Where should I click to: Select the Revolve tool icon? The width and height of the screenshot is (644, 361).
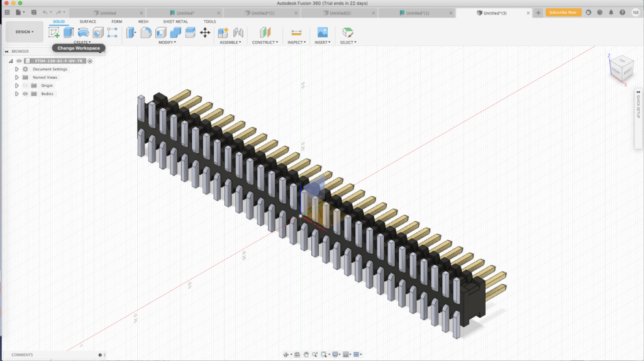click(x=84, y=33)
